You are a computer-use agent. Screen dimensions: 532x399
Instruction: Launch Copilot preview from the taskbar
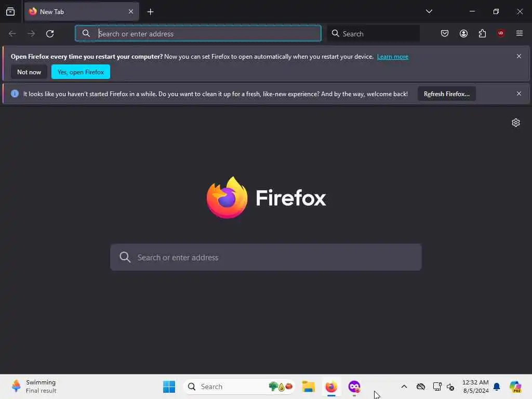coord(515,387)
